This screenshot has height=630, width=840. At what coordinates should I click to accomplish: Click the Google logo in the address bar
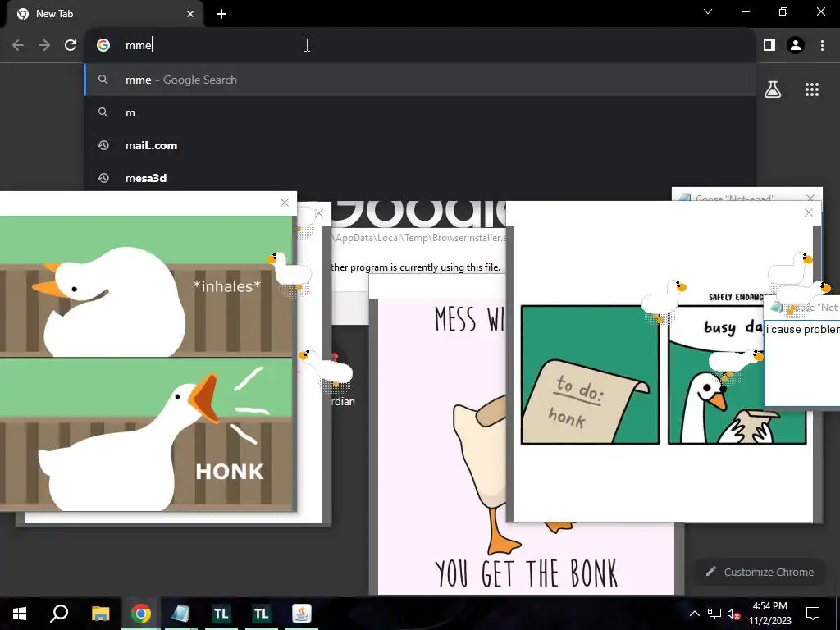103,45
